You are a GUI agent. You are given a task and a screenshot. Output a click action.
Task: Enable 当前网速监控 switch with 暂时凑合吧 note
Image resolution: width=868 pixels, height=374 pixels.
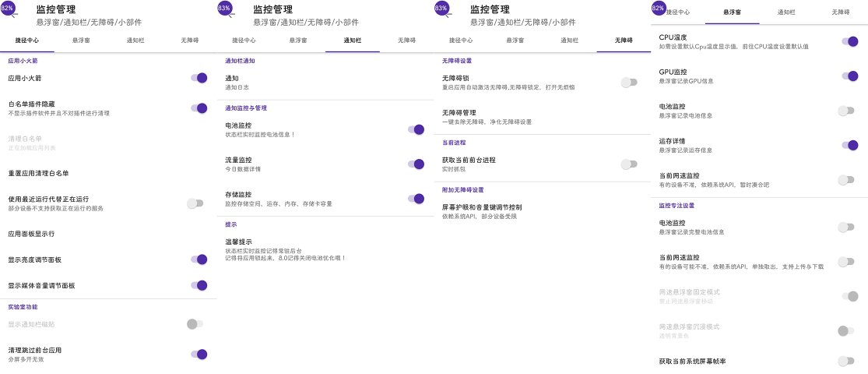[846, 179]
